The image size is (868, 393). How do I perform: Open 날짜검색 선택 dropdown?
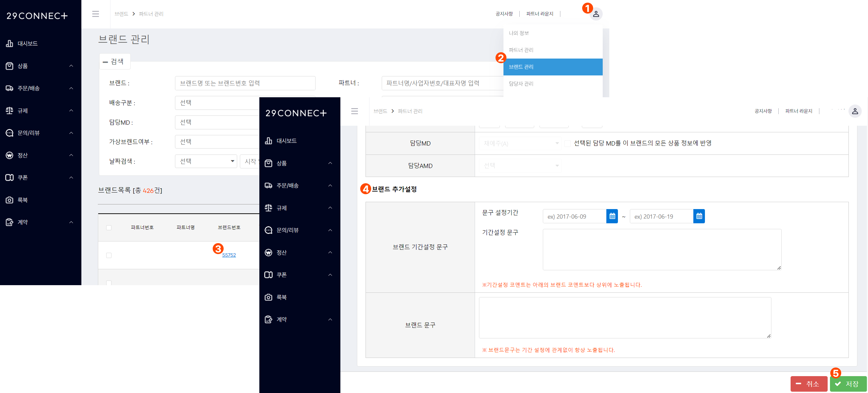tap(206, 161)
